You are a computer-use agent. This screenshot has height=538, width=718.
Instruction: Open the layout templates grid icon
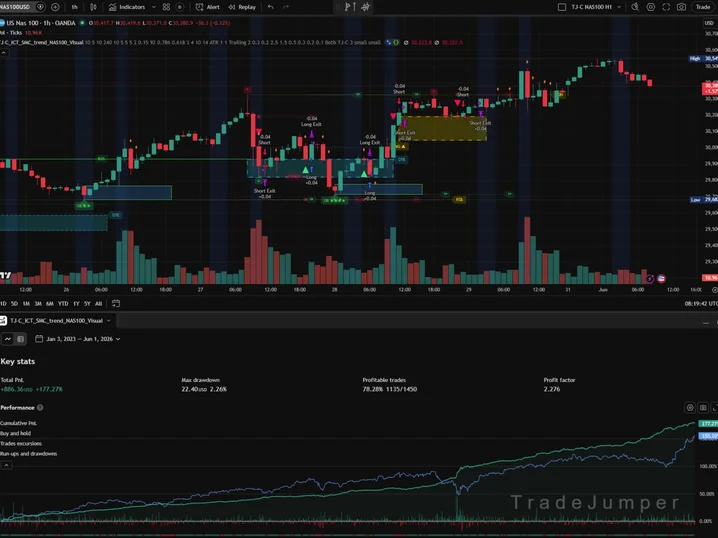point(166,7)
